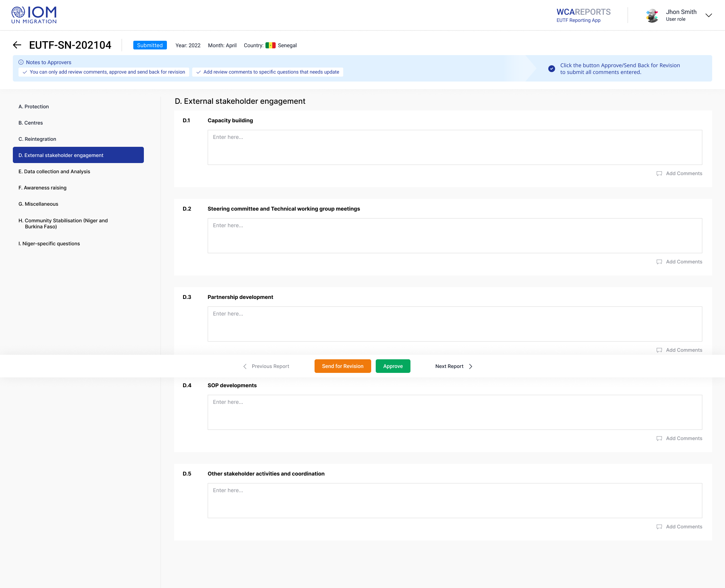
Task: Click blue checkmark circle in approver instructions
Action: coord(552,69)
